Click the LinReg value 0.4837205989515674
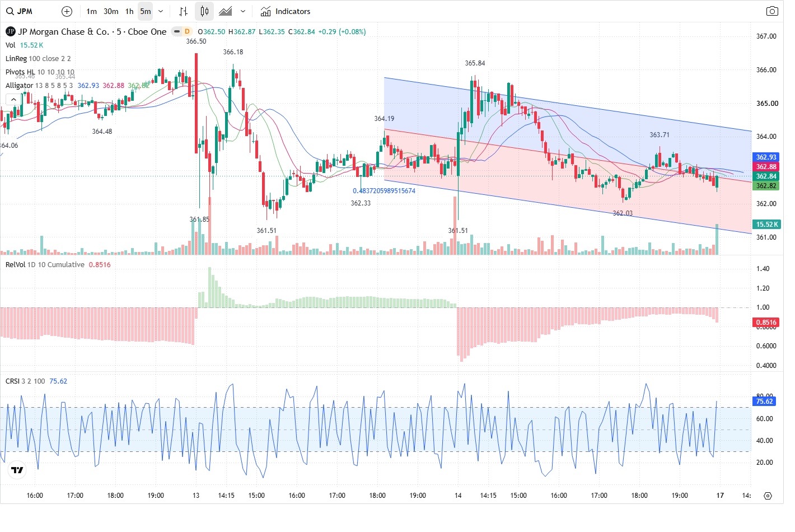 pyautogui.click(x=384, y=191)
